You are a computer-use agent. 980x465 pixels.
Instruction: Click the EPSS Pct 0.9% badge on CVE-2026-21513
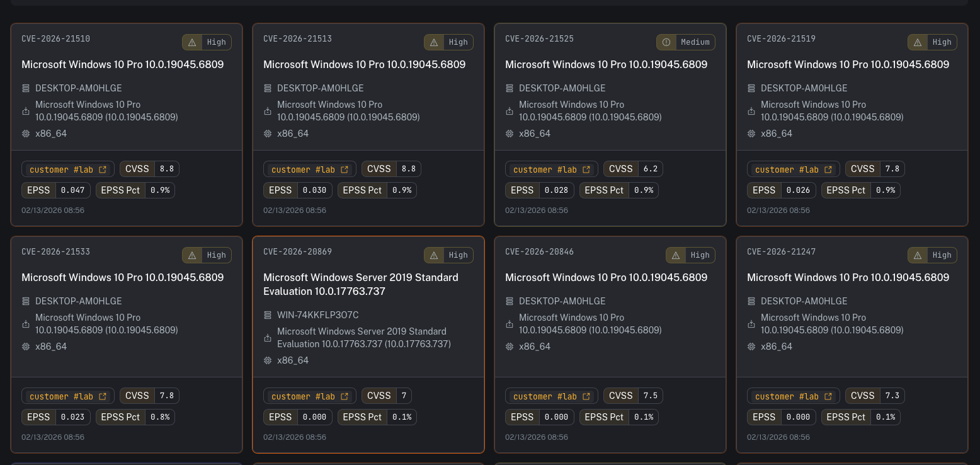click(x=377, y=190)
